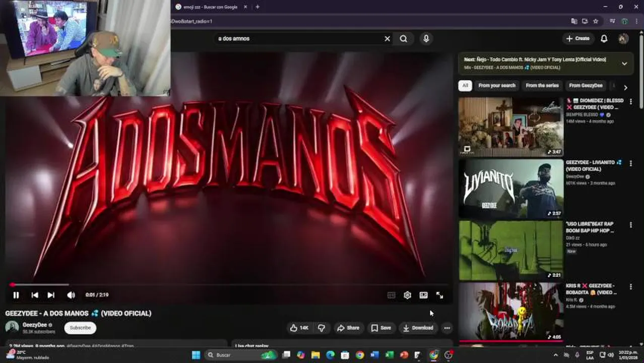Show hidden system tray icons

click(x=555, y=355)
